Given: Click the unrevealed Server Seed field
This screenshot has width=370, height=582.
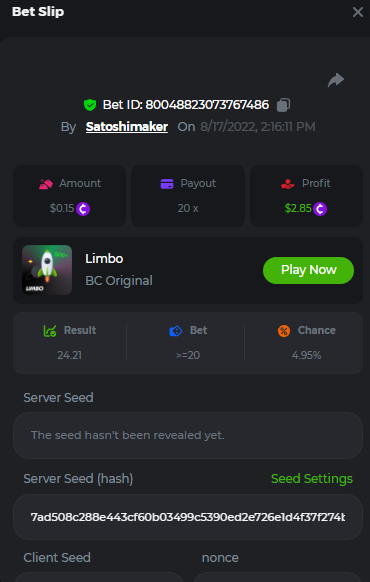Looking at the screenshot, I should (188, 435).
